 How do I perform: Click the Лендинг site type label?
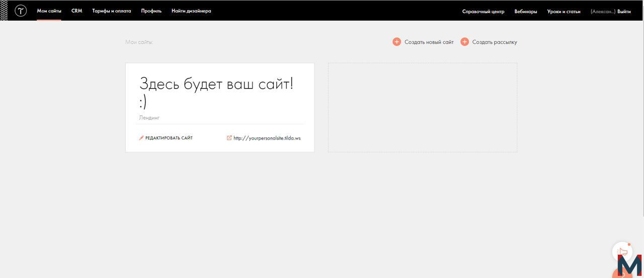149,118
